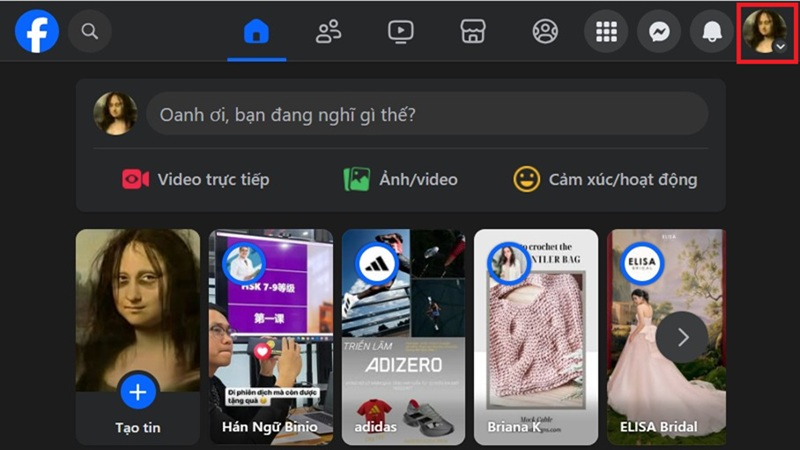This screenshot has width=800, height=450.
Task: Show next stories with arrow
Action: pos(683,337)
